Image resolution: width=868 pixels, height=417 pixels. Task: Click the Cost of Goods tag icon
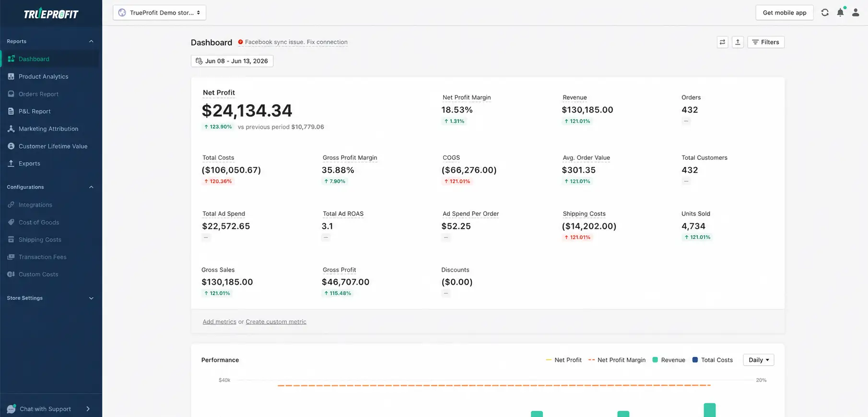(11, 222)
